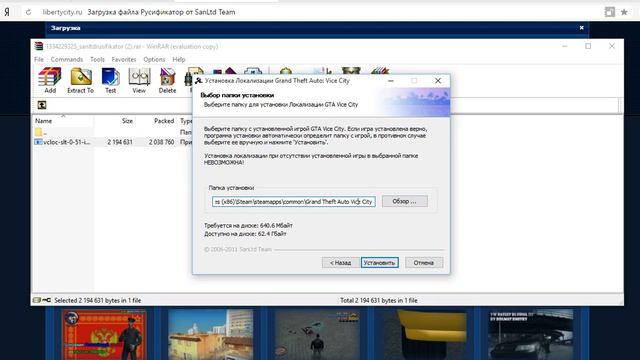Click the Test archive icon in WinRAR

click(110, 80)
